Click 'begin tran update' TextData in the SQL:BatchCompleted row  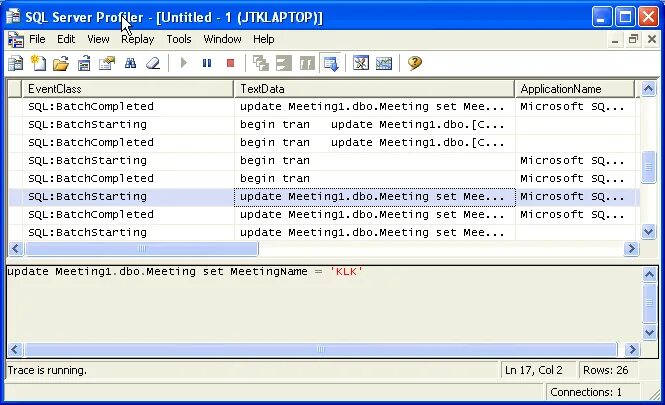click(372, 142)
